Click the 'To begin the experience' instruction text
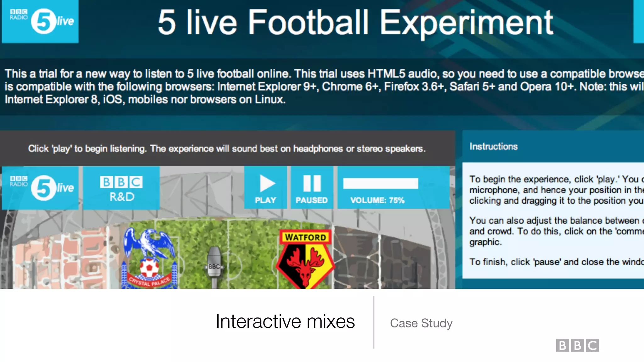The height and width of the screenshot is (362, 644). 557,190
